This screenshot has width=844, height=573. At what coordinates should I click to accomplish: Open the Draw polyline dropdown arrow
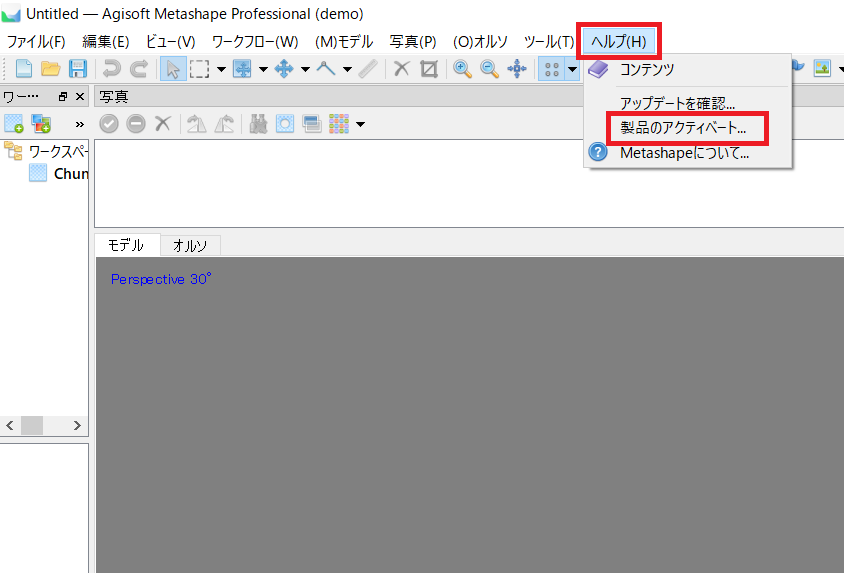347,69
